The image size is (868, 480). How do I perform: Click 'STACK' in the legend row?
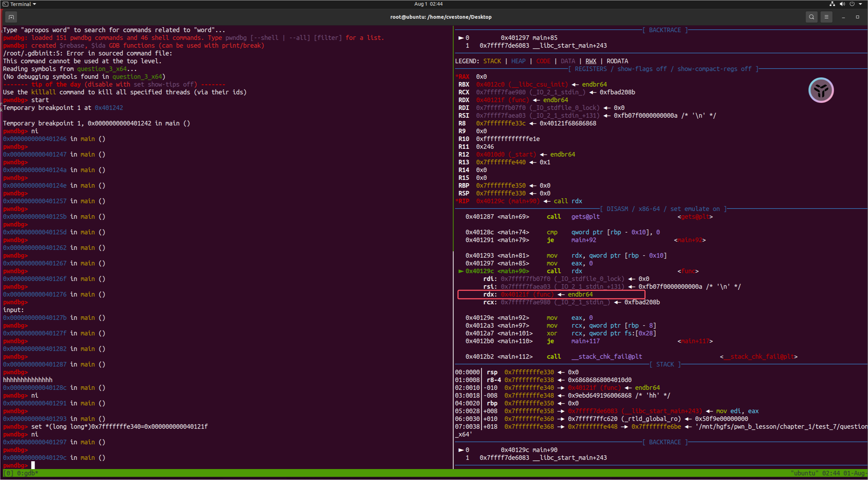pyautogui.click(x=492, y=61)
